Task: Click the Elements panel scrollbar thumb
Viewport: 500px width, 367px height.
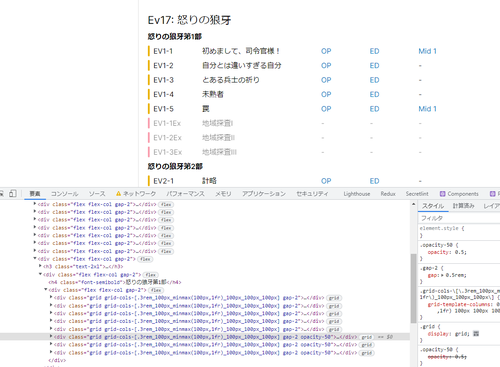Action: (413, 288)
